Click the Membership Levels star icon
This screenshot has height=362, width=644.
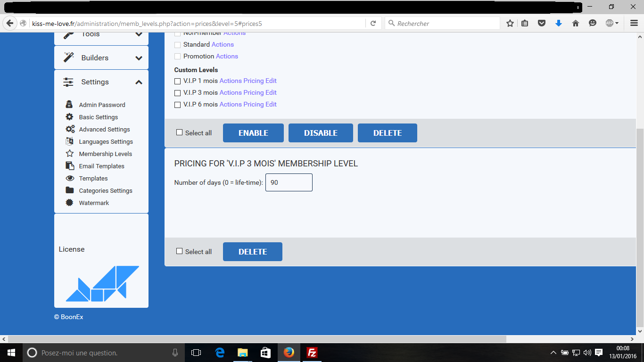click(70, 154)
